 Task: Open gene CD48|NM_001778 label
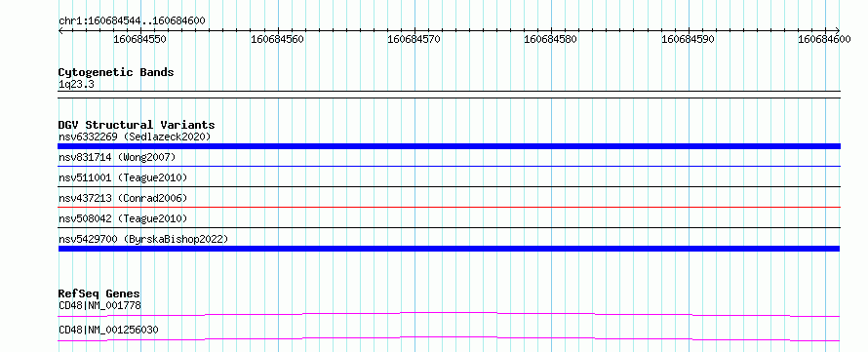click(x=99, y=305)
